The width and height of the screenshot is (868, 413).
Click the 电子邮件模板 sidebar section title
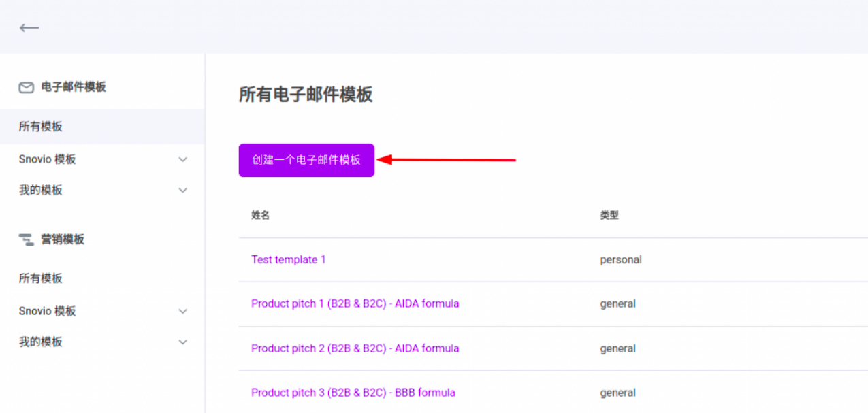pos(74,87)
